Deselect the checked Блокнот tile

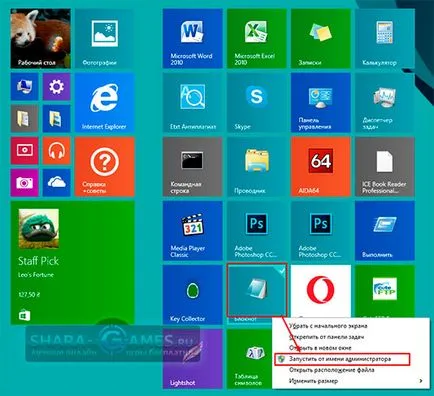click(x=257, y=290)
